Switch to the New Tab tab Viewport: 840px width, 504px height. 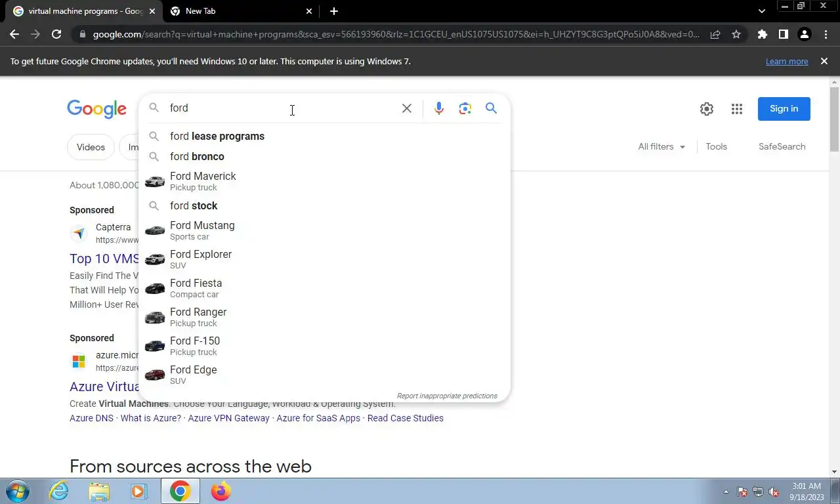pyautogui.click(x=242, y=11)
